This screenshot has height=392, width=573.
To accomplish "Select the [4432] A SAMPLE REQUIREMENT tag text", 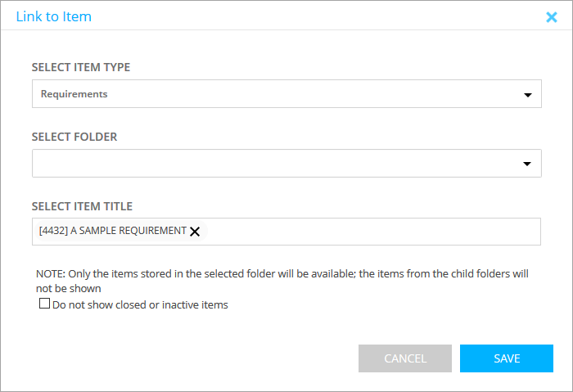I will click(x=112, y=231).
